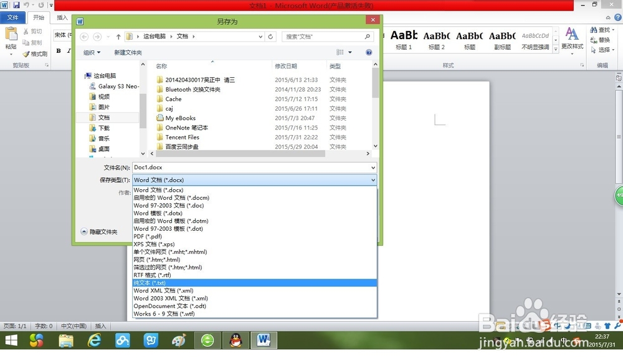Image resolution: width=623 pixels, height=364 pixels.
Task: Click word count in status bar
Action: pos(44,326)
